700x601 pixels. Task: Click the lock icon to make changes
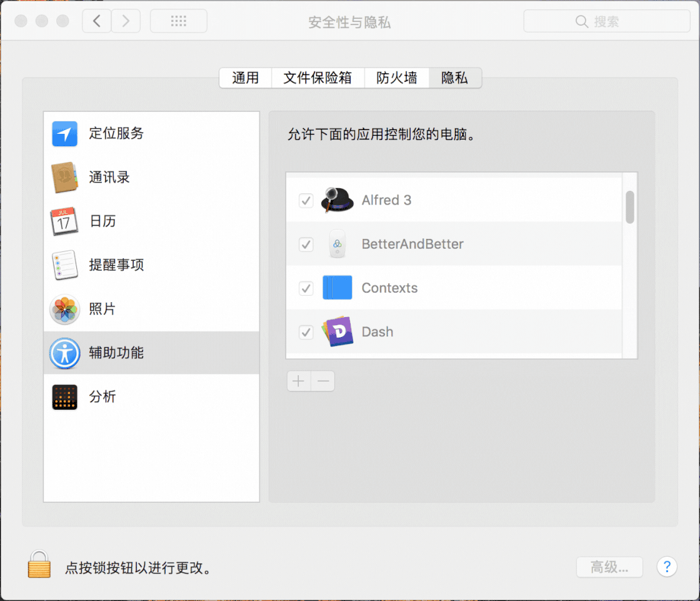(39, 564)
